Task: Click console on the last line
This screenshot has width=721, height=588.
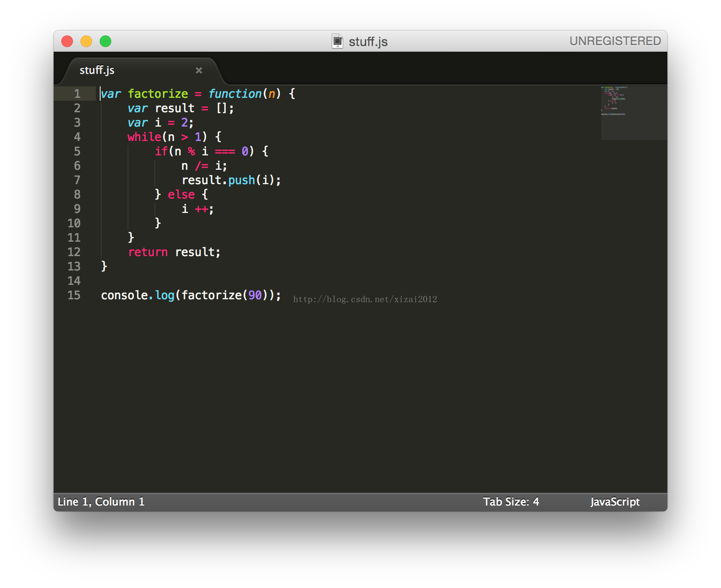Action: [x=124, y=295]
